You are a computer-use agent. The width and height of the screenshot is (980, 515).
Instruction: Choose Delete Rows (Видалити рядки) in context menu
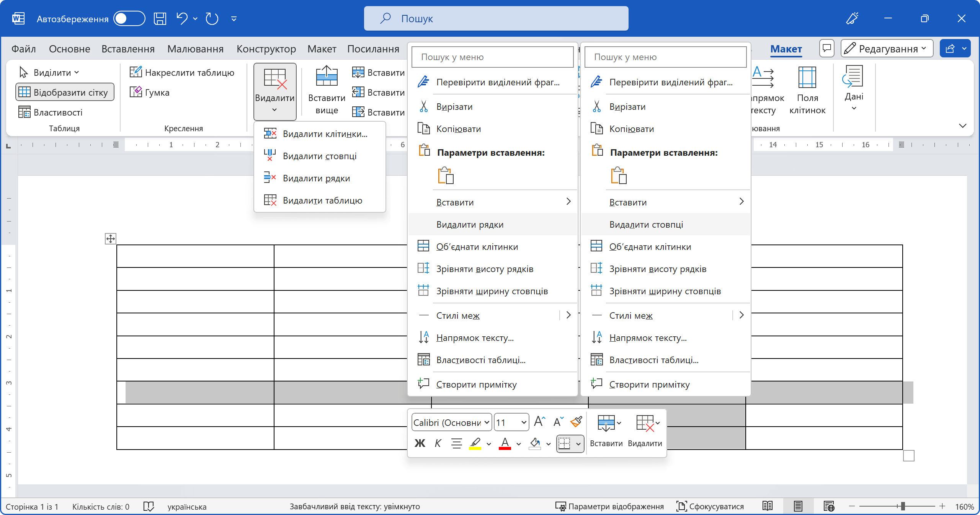(x=470, y=225)
